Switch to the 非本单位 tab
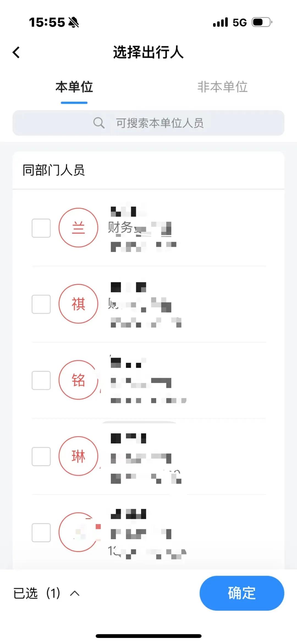The image size is (297, 644). click(x=222, y=87)
